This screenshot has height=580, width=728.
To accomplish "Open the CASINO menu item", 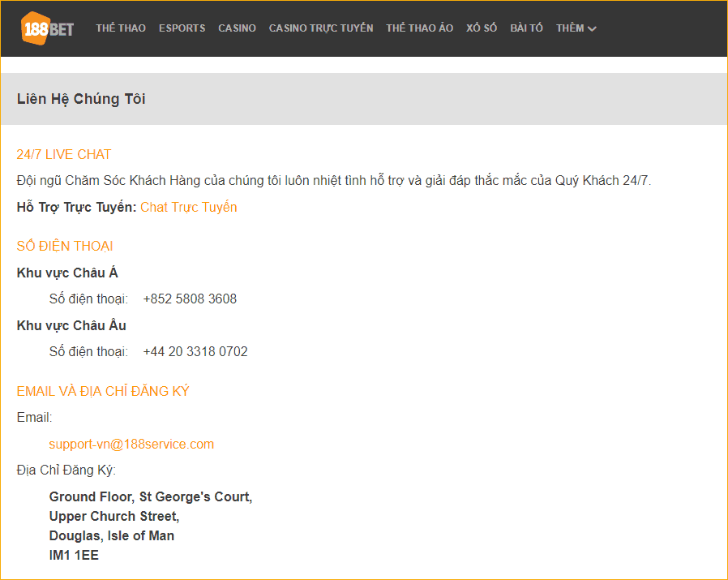I will [x=238, y=28].
